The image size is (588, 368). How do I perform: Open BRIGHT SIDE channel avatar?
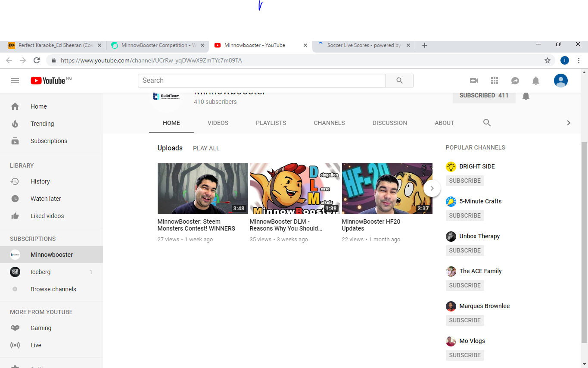[x=451, y=167]
